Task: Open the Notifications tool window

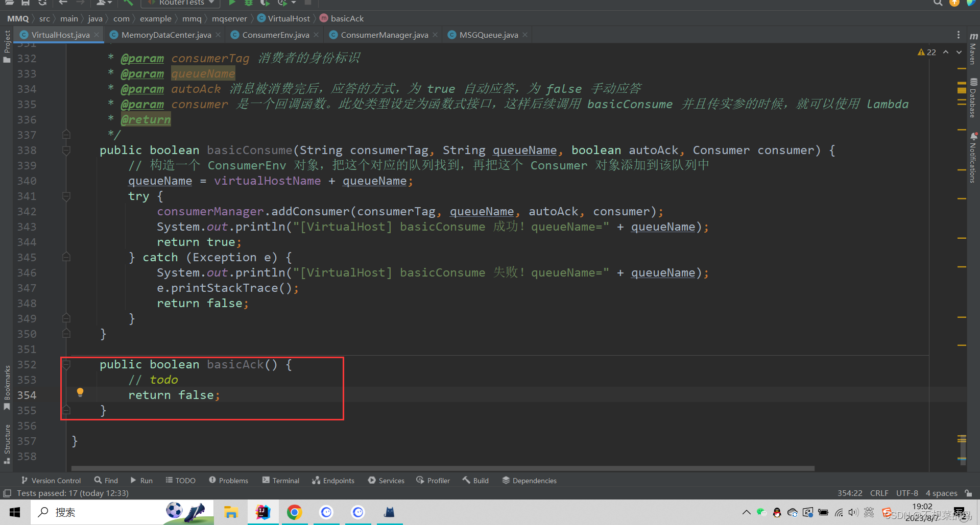Action: point(973,158)
